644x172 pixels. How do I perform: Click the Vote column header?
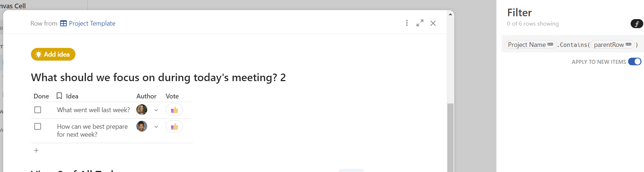[x=172, y=96]
